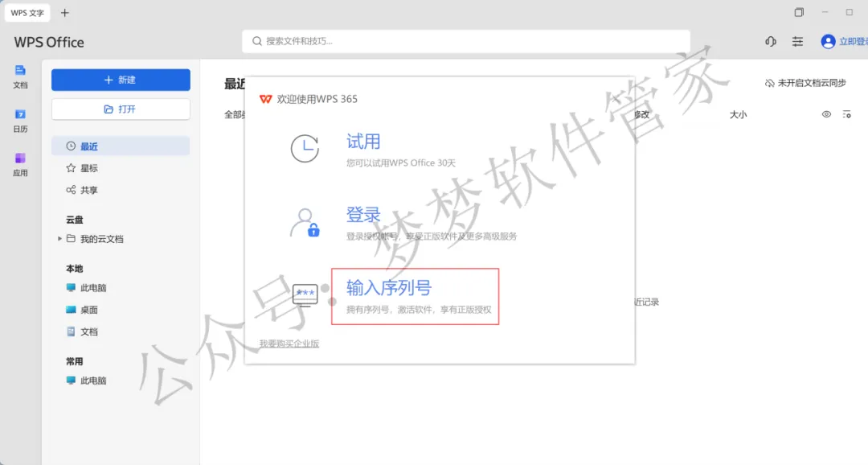The width and height of the screenshot is (868, 465).
Task: Click the 大小 column header
Action: point(738,115)
